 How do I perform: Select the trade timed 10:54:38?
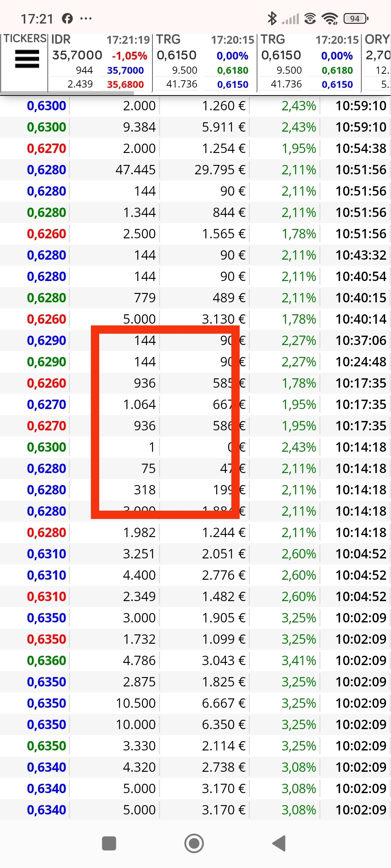point(195,148)
